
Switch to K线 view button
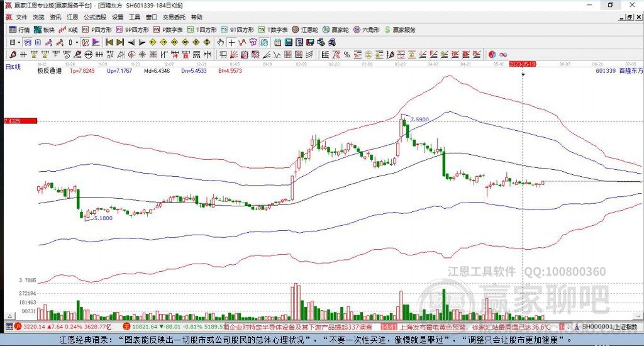coord(68,30)
